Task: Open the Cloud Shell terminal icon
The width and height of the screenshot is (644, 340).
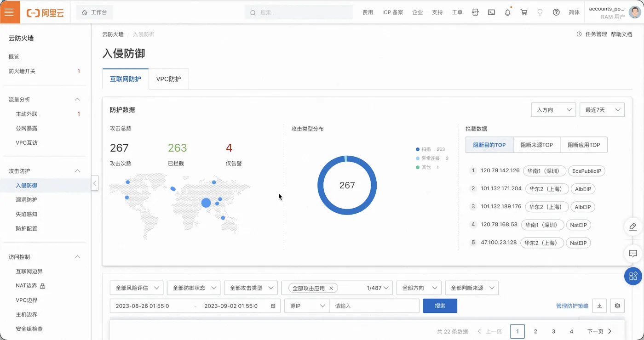Action: pyautogui.click(x=491, y=13)
